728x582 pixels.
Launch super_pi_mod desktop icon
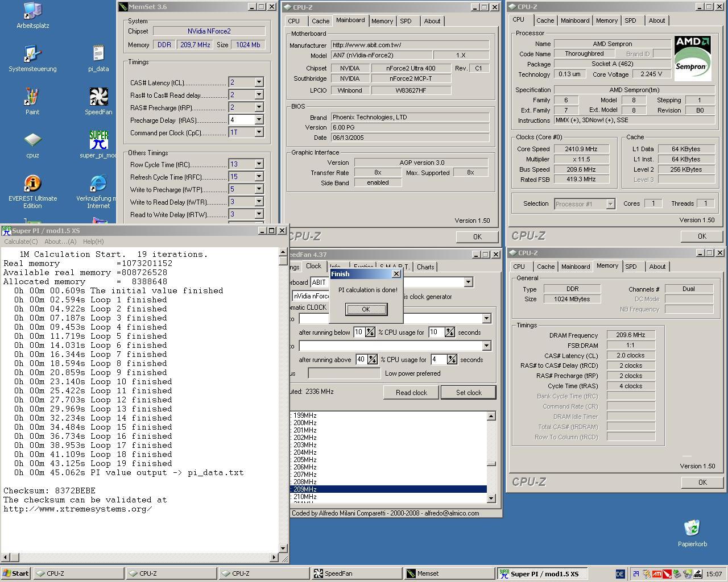coord(98,140)
